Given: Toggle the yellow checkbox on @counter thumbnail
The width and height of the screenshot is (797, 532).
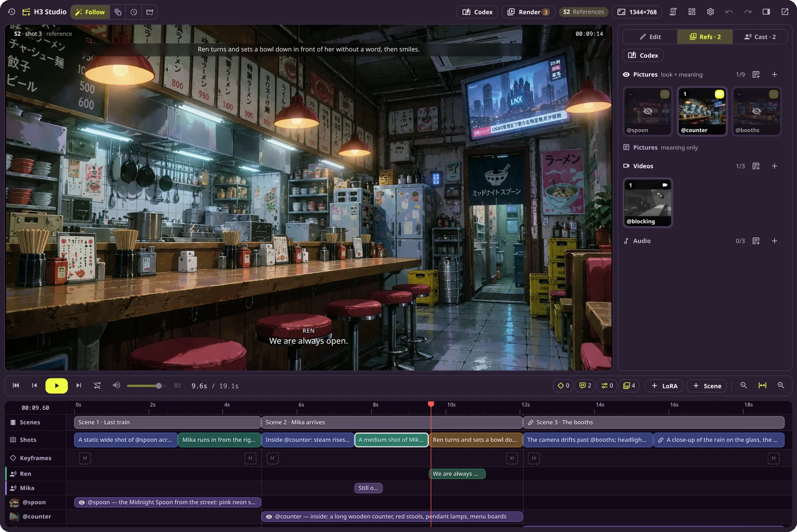Looking at the screenshot, I should (719, 94).
